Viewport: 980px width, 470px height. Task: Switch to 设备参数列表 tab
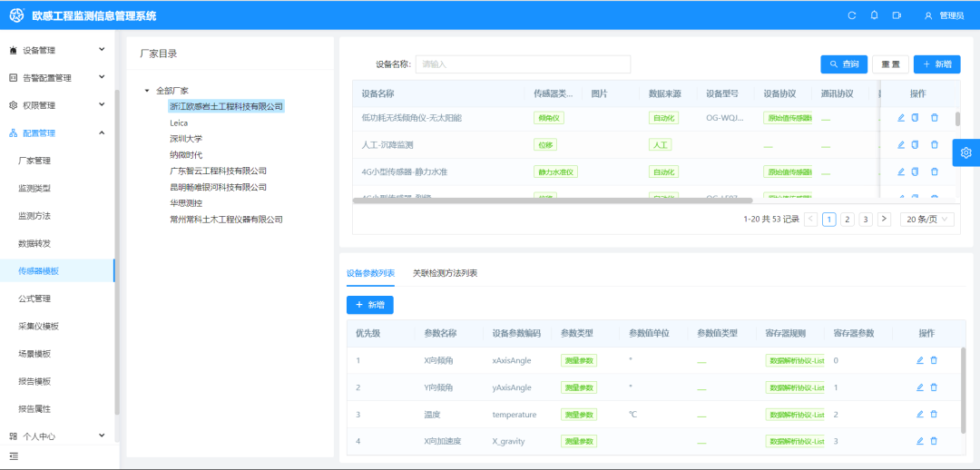[370, 273]
